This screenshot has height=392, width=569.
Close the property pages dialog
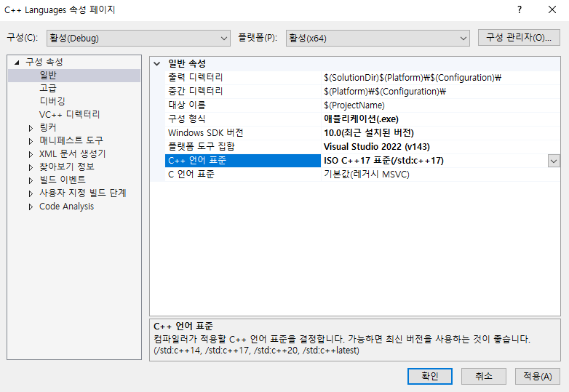coord(552,9)
